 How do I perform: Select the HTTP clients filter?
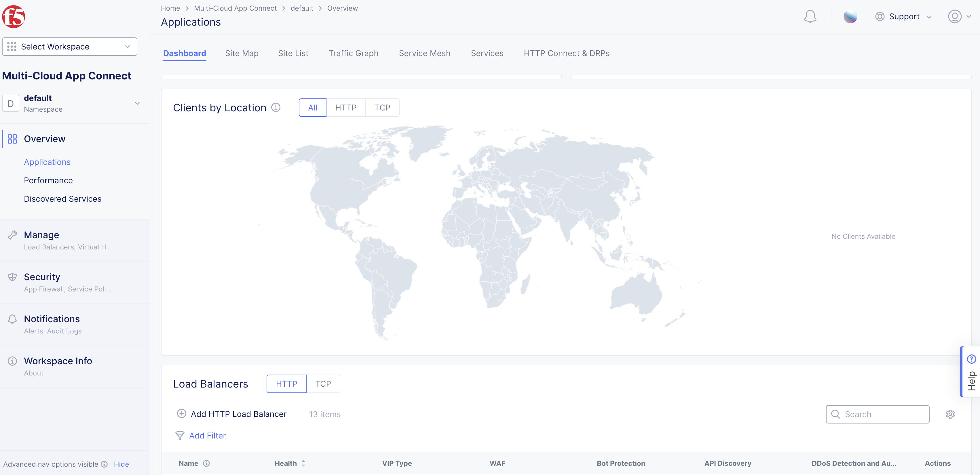tap(345, 108)
